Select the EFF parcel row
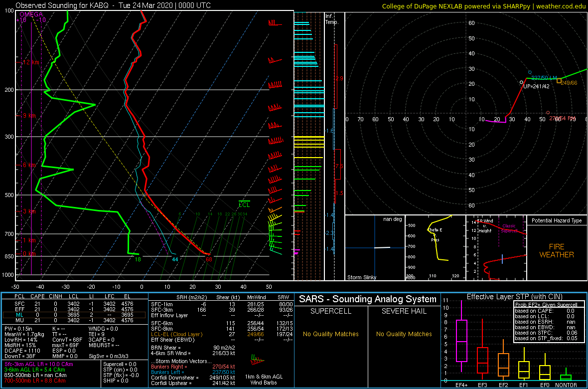This screenshot has width=588, height=389. [x=75, y=310]
